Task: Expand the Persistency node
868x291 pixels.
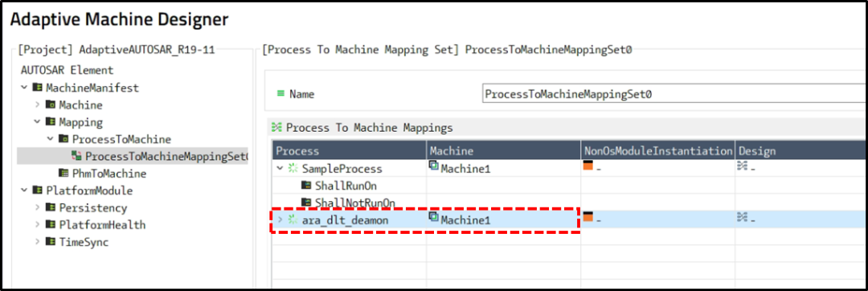Action: [x=37, y=207]
